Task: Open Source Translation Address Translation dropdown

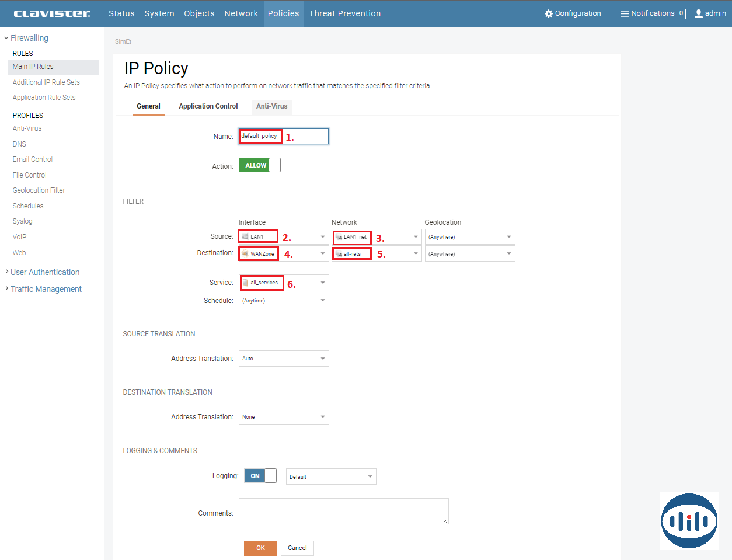Action: (x=284, y=359)
